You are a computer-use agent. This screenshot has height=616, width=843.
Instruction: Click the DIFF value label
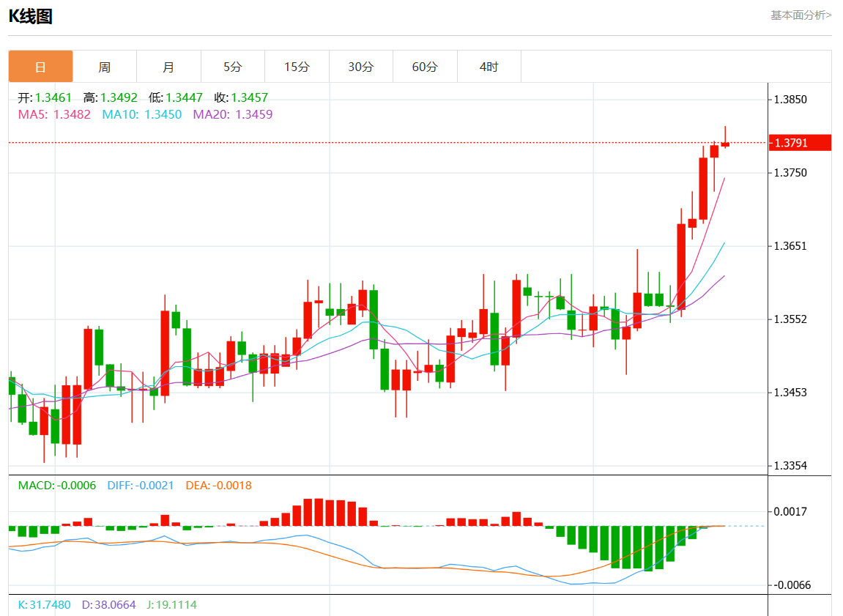tap(141, 485)
